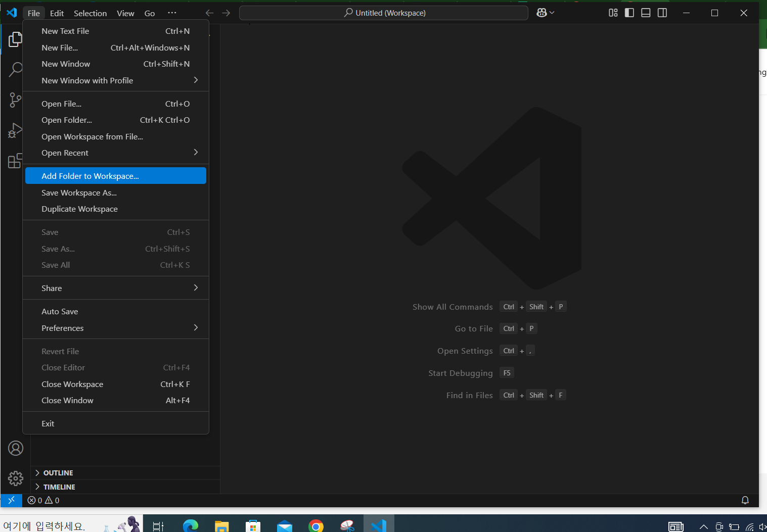Select New Text File

[x=116, y=31]
